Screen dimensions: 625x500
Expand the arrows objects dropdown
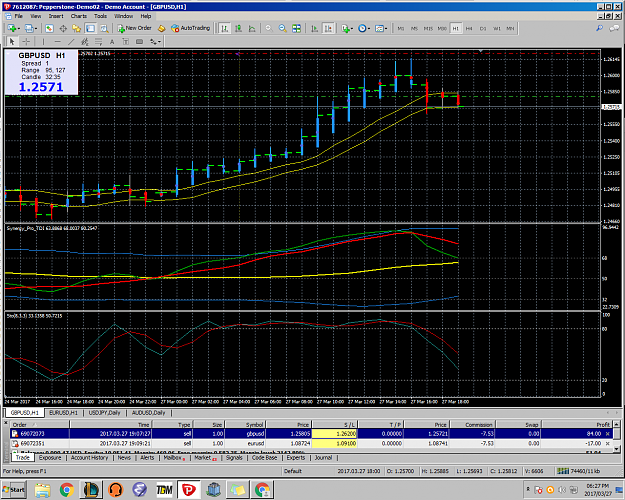click(x=159, y=41)
